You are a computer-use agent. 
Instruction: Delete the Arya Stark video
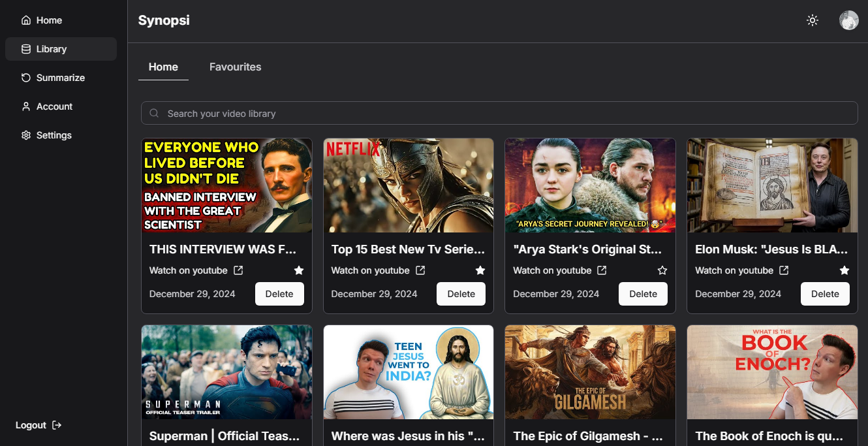click(x=643, y=294)
